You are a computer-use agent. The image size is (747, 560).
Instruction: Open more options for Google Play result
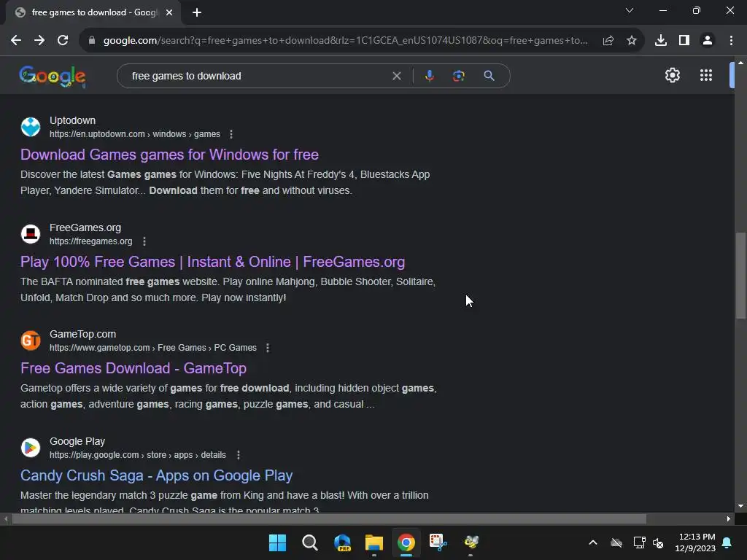[x=239, y=455]
